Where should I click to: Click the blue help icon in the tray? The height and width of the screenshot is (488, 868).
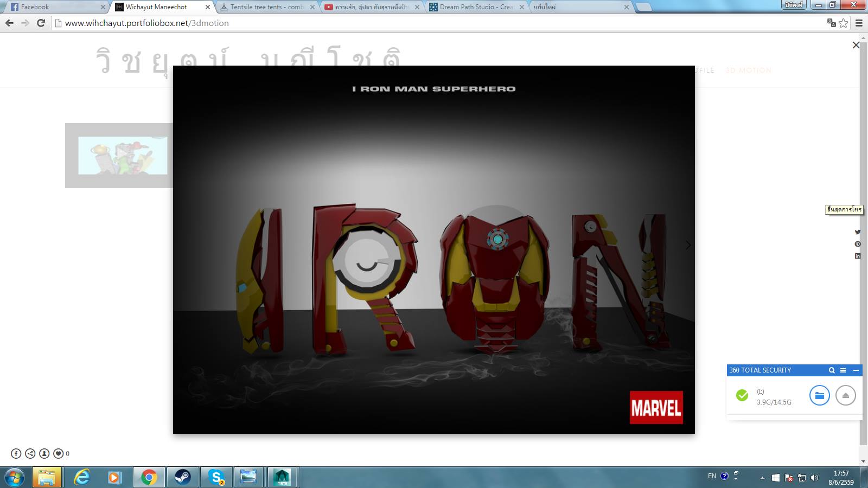tap(724, 476)
